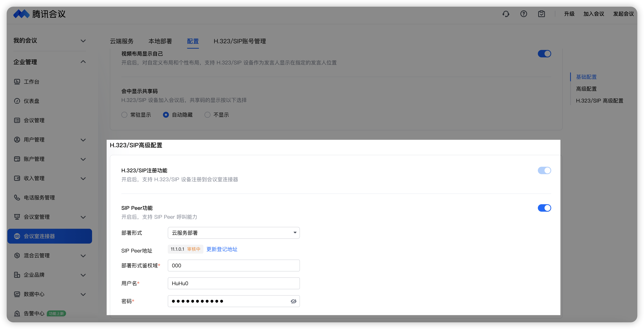Expand 混合云管理 chevron
This screenshot has width=644, height=329.
click(x=83, y=256)
